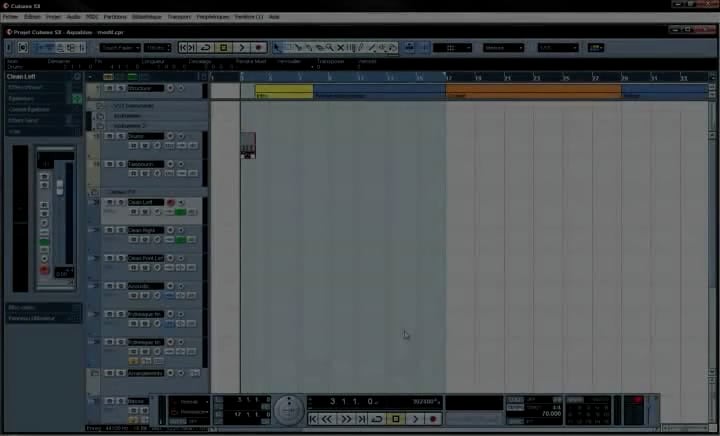This screenshot has height=436, width=720.
Task: Open the quantize value dropdown
Action: (558, 48)
